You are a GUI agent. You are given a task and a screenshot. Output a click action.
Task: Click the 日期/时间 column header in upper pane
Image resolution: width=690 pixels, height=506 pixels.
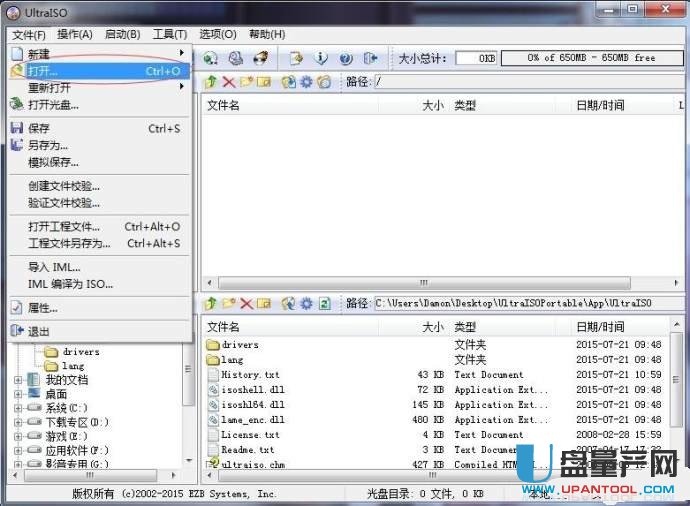(600, 105)
